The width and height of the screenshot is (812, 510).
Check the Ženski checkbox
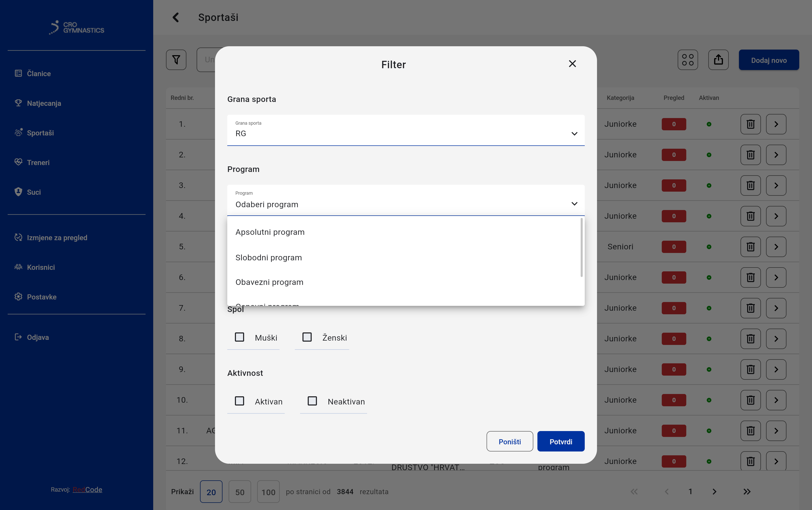[x=307, y=337]
